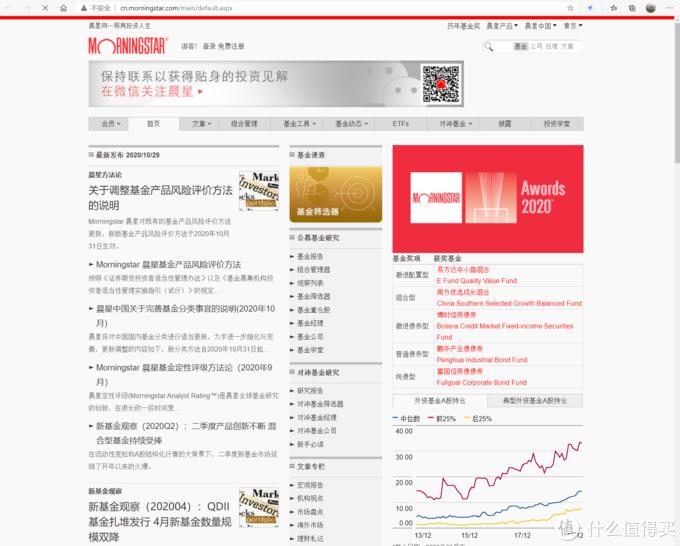Open Penghua Industrial Bond Fund link
680x546 pixels.
coord(482,360)
